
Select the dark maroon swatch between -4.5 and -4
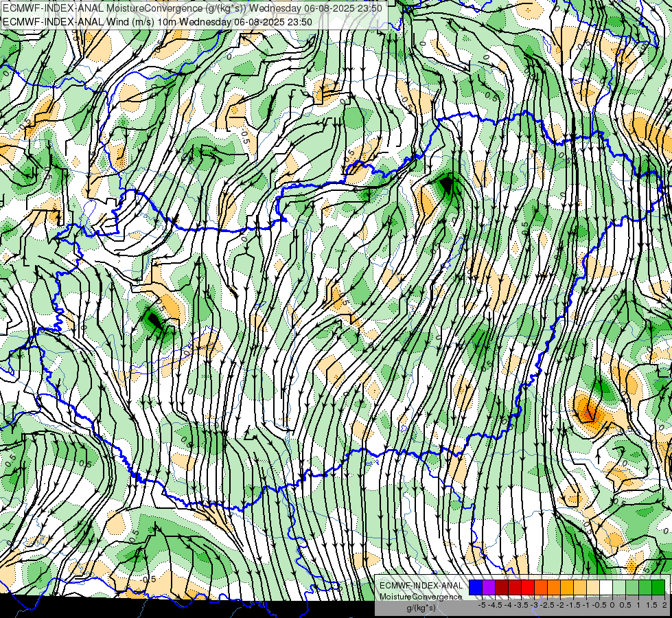(502, 587)
